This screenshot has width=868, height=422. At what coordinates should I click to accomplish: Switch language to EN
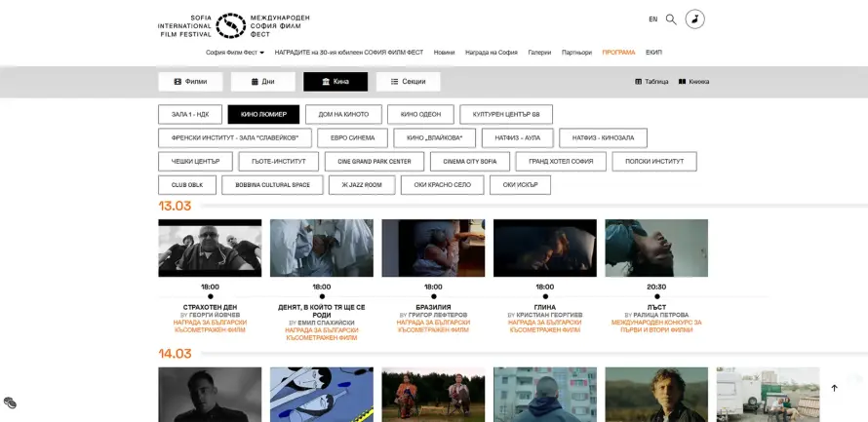[653, 19]
